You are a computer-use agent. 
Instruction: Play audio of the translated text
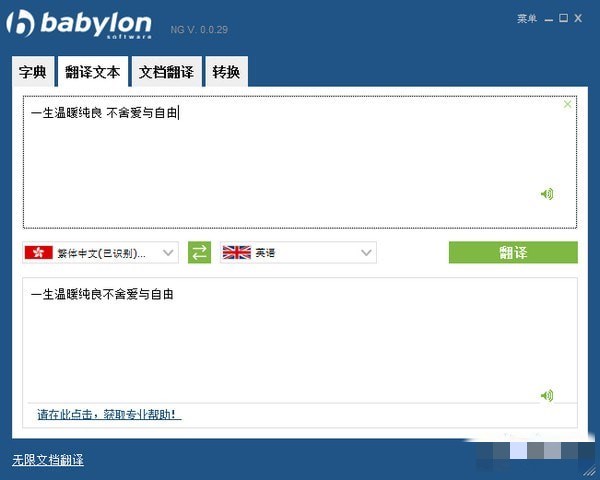coord(547,395)
